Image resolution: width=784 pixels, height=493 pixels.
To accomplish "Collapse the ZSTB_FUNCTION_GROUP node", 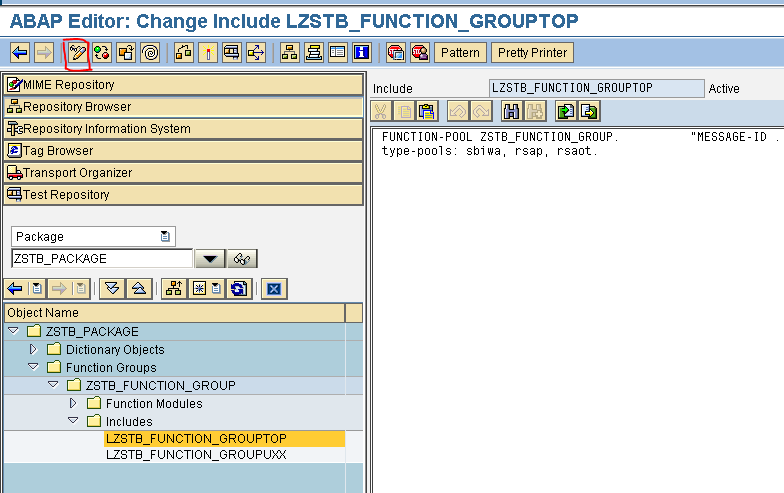I will [x=54, y=385].
